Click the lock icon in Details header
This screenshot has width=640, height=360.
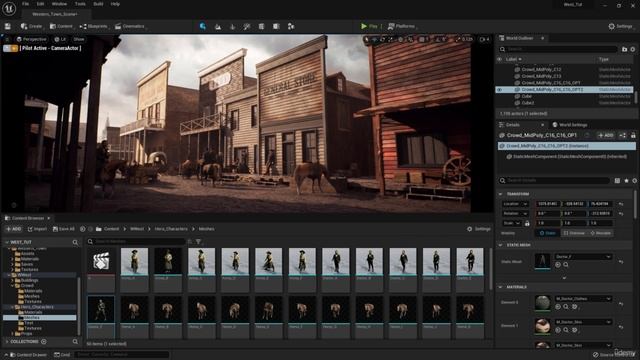tap(633, 135)
